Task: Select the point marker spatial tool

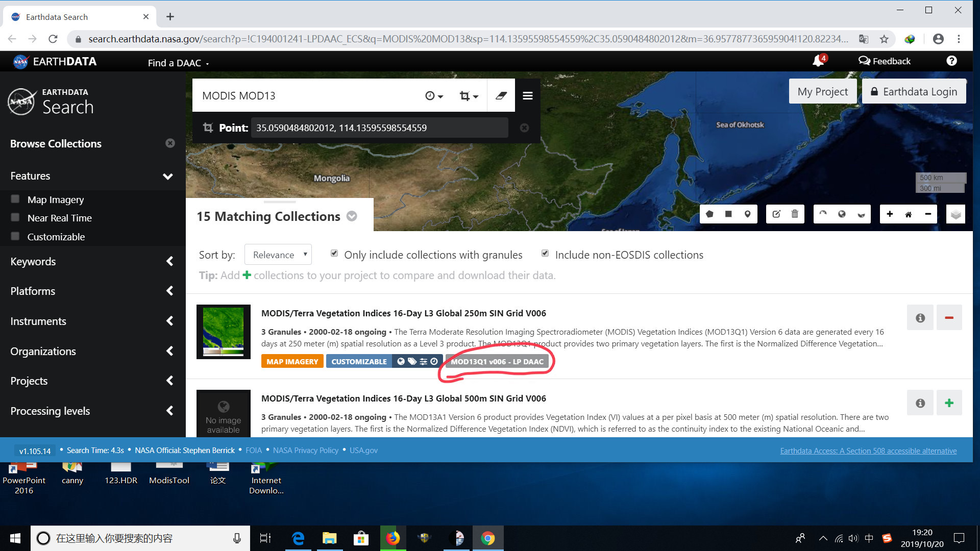Action: pyautogui.click(x=747, y=214)
